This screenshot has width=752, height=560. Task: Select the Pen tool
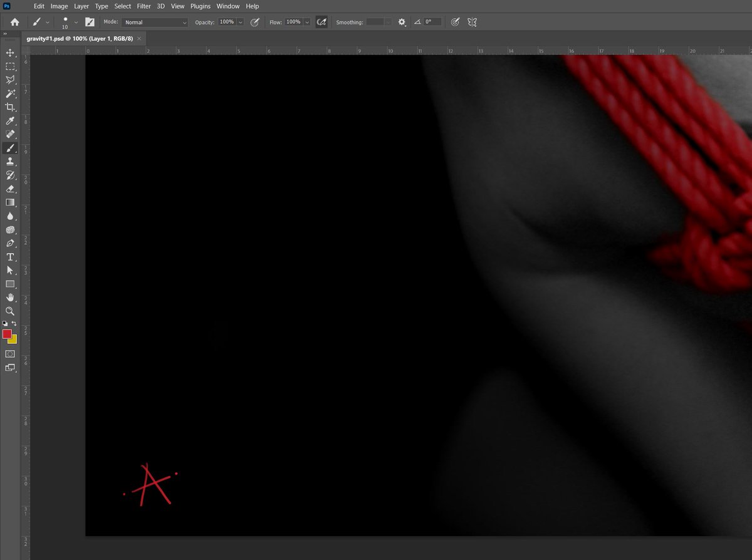[10, 243]
